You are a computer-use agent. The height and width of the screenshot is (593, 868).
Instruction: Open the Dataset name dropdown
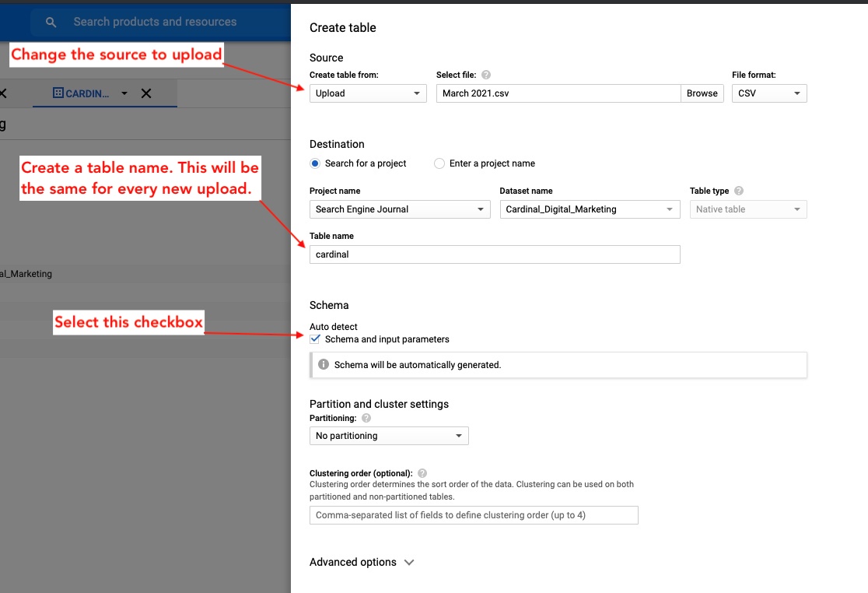click(590, 209)
